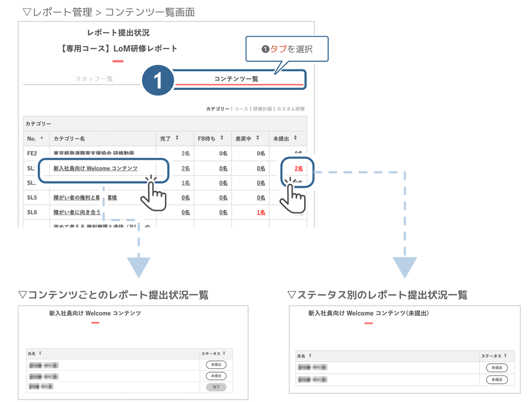Click the sort arrows beside 完了 header
532x402 pixels.
point(177,138)
